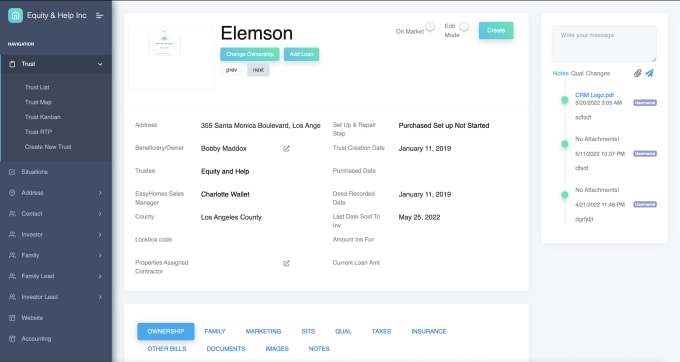This screenshot has height=362, width=680.
Task: Enable the Edit Mode switch
Action: coord(464,27)
